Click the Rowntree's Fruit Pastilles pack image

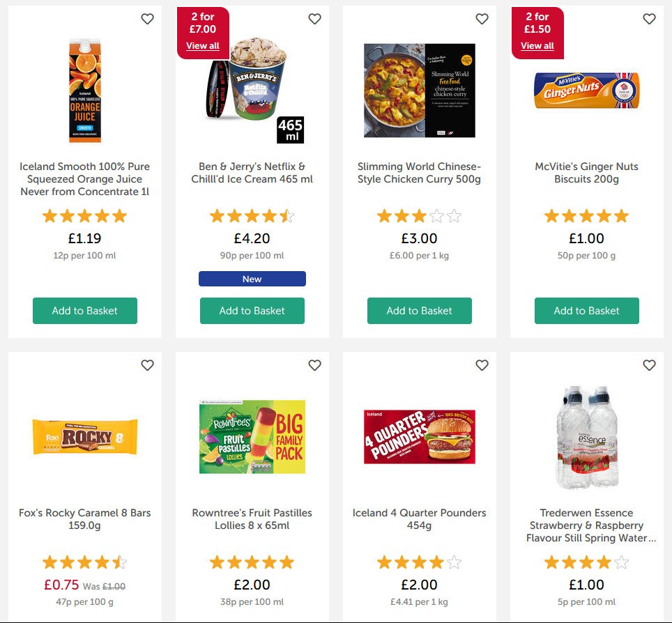click(252, 437)
